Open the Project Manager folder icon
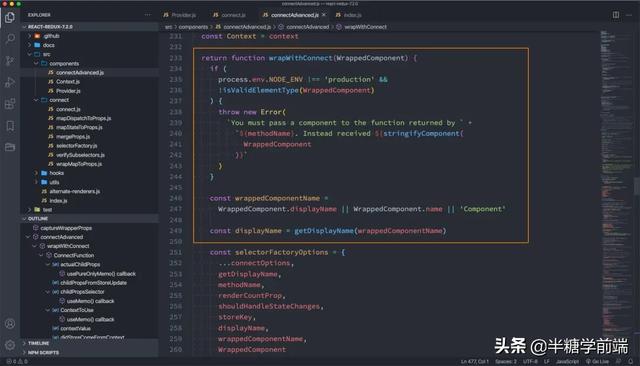 [10, 147]
